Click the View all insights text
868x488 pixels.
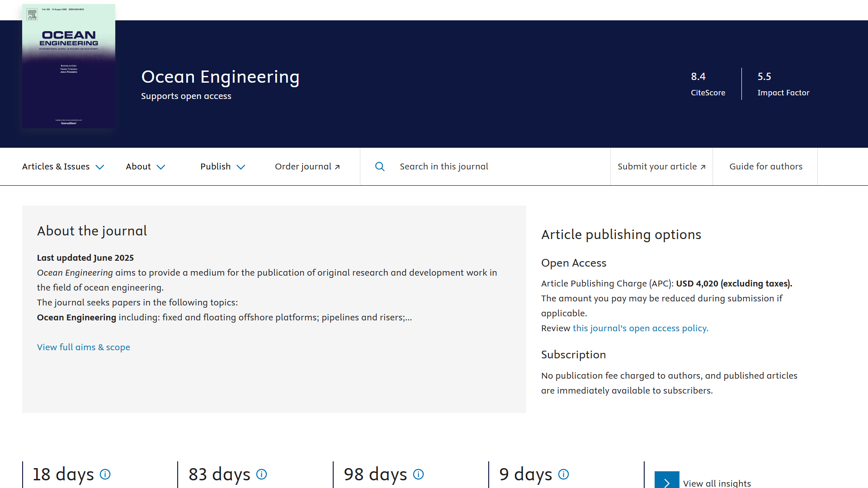[717, 483]
